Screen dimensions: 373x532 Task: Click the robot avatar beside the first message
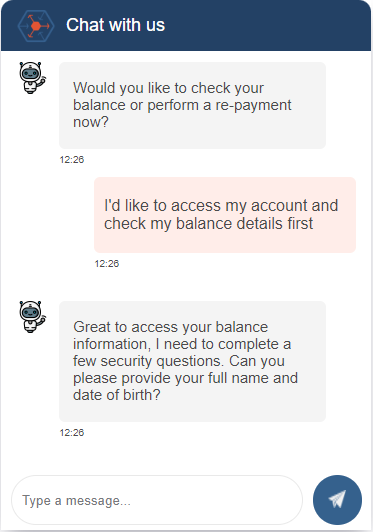[32, 78]
